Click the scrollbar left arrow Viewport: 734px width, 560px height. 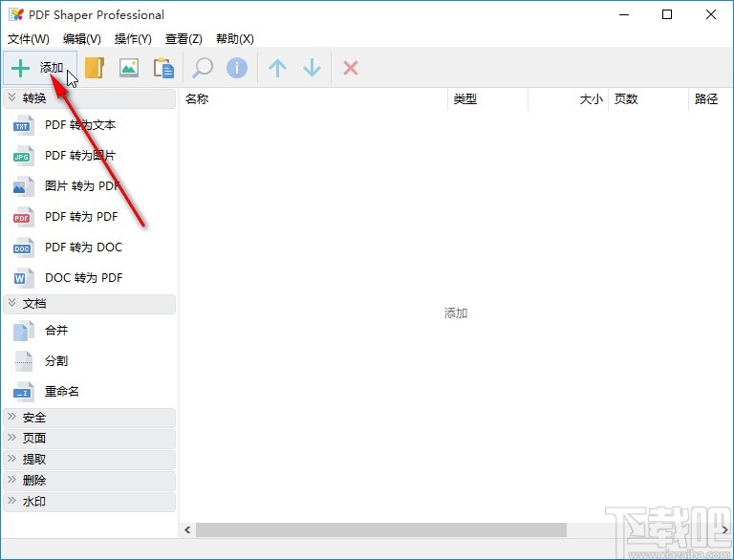[187, 530]
